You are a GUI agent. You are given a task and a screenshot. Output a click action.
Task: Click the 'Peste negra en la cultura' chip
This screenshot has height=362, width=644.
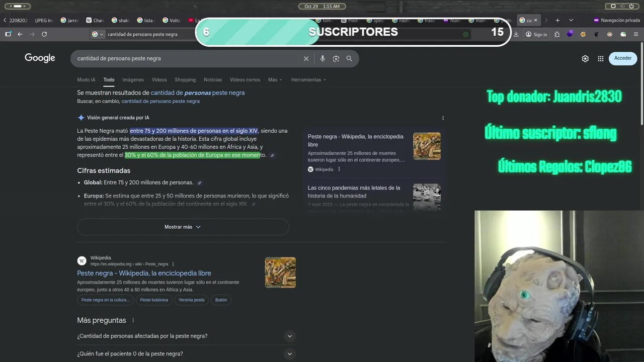[x=105, y=300]
